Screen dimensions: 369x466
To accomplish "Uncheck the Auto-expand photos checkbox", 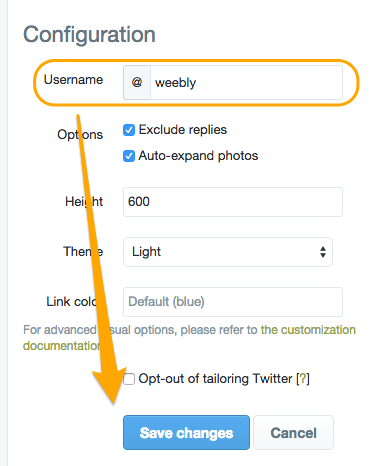I will (x=129, y=156).
